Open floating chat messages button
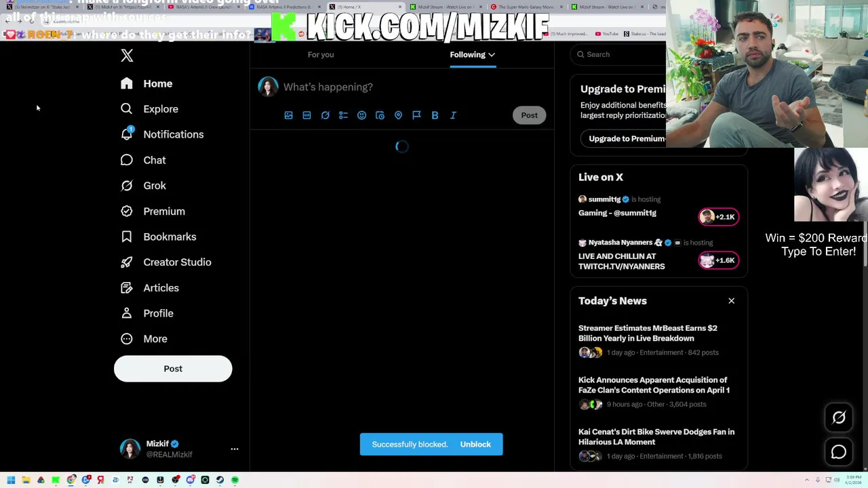Image resolution: width=868 pixels, height=488 pixels. tap(839, 452)
